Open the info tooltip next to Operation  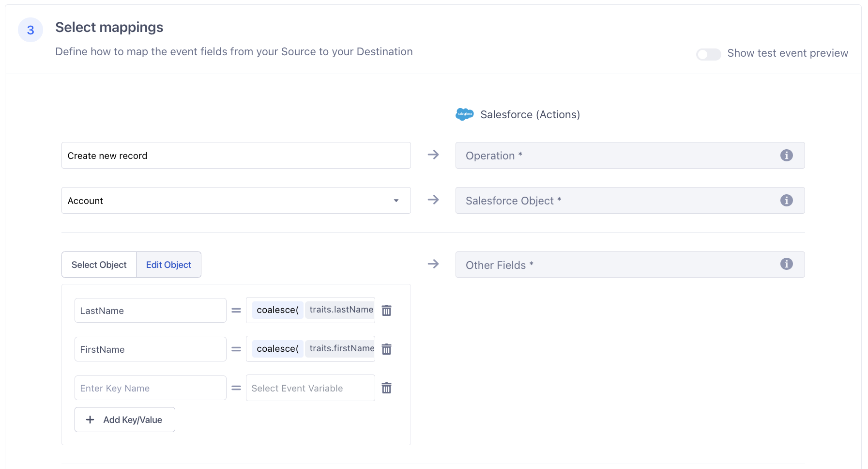point(787,156)
